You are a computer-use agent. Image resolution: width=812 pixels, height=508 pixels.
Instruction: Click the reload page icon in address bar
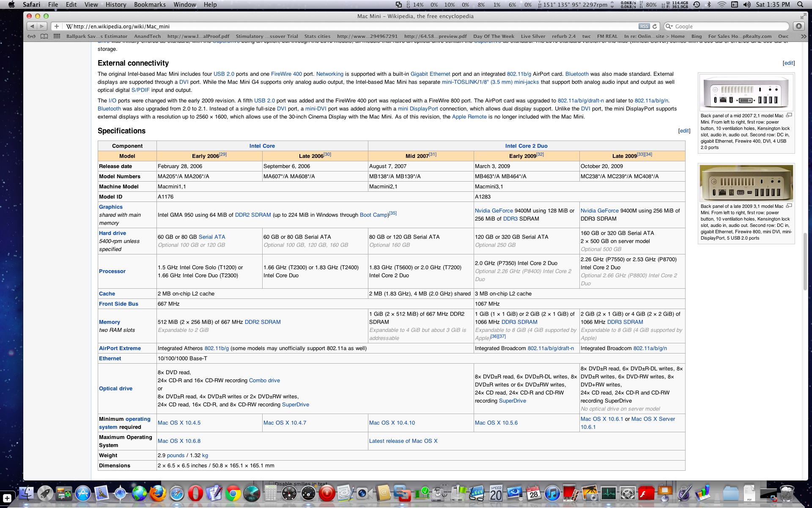coord(655,26)
